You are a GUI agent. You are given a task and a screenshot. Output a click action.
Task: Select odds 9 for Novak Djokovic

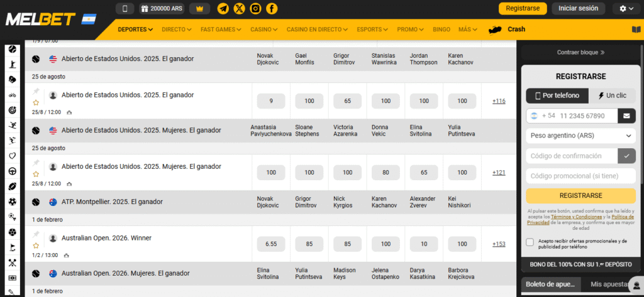click(271, 101)
